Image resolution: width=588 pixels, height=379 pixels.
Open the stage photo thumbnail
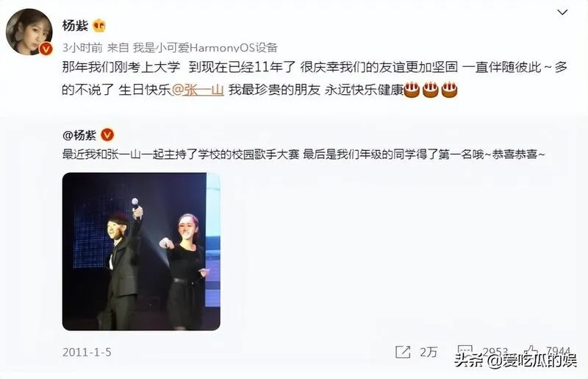(x=141, y=251)
